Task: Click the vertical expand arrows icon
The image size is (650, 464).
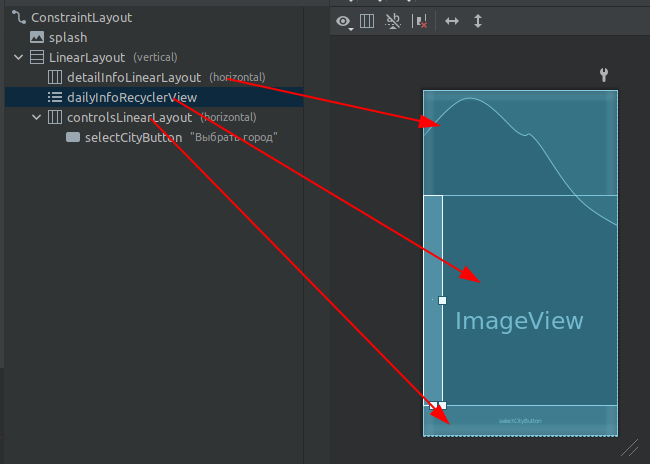Action: pyautogui.click(x=478, y=21)
